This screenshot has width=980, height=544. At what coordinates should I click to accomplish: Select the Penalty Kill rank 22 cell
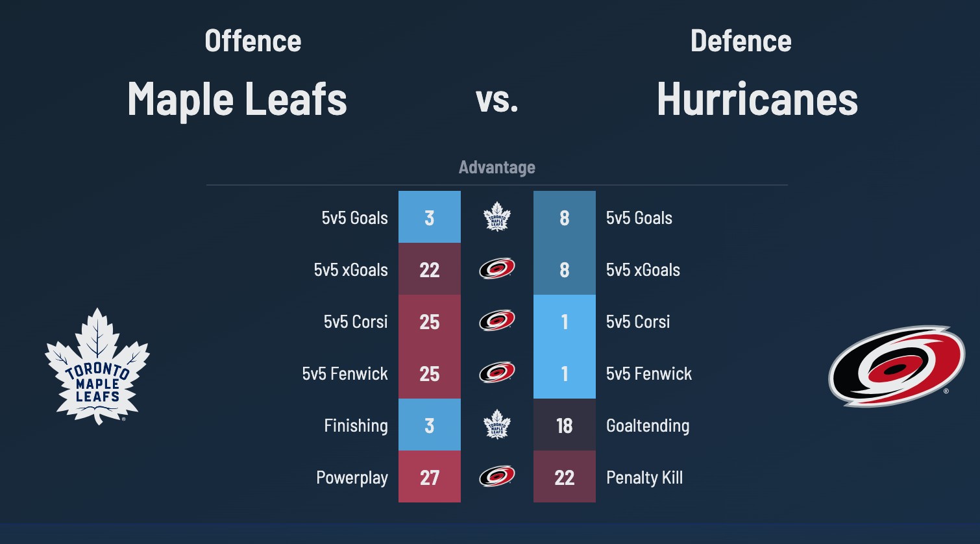pyautogui.click(x=565, y=476)
